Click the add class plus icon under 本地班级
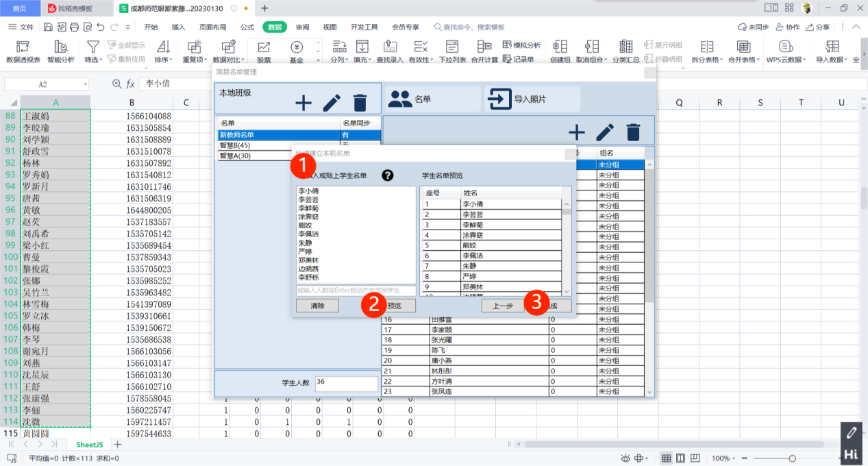The height and width of the screenshot is (466, 868). (303, 103)
